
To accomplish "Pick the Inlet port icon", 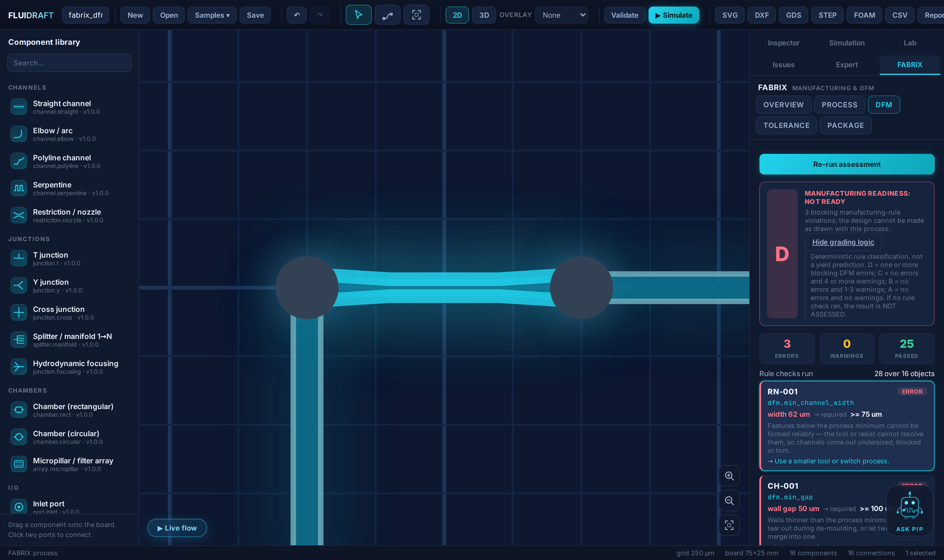I will click(x=19, y=506).
